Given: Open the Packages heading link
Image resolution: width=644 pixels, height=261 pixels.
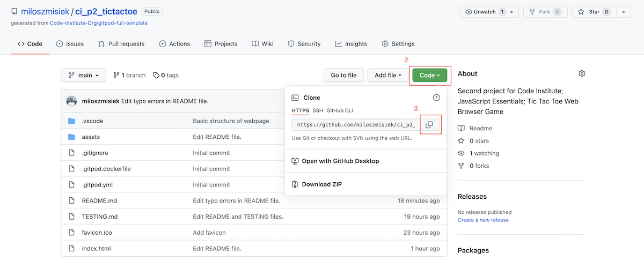Looking at the screenshot, I should [473, 250].
